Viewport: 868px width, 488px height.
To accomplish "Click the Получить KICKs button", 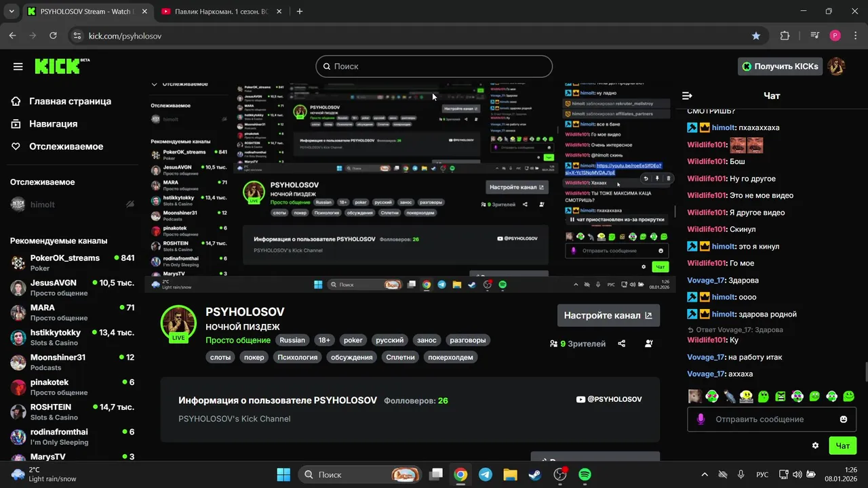I will [x=780, y=66].
